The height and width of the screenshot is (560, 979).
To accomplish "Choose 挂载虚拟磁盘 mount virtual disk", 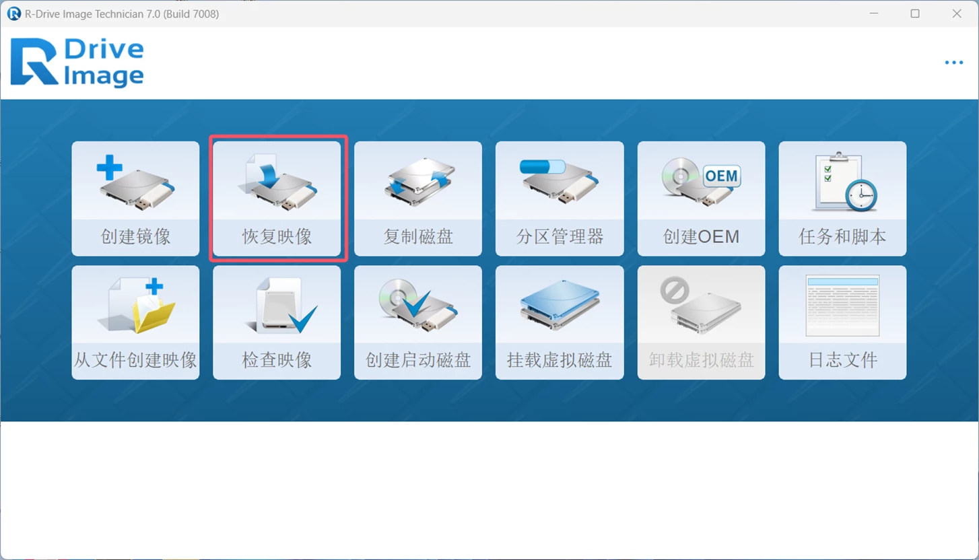I will pos(560,322).
